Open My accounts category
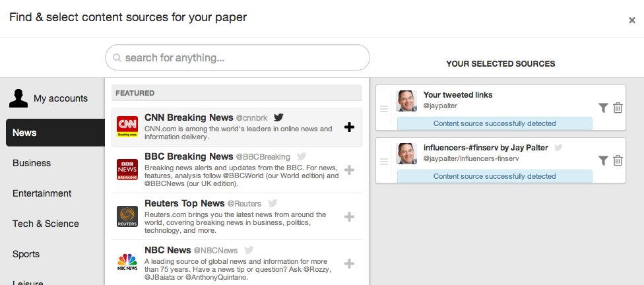 (x=48, y=98)
